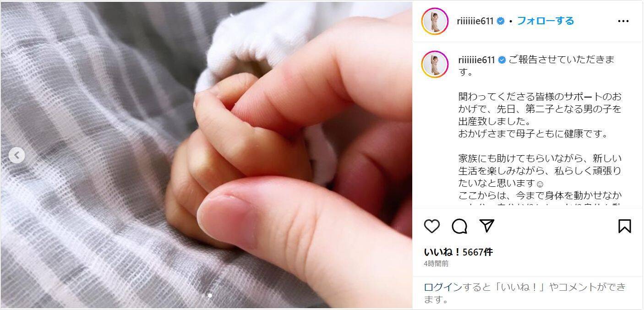View the いいね！5667件 likes count
Viewport: 644px width, 310px height.
click(458, 252)
